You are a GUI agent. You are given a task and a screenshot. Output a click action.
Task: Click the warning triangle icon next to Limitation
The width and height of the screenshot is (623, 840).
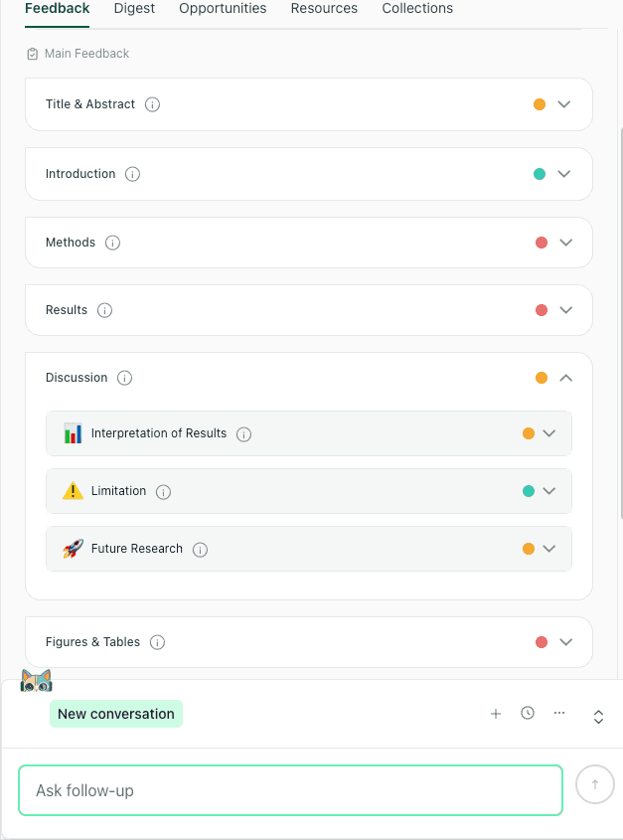73,490
